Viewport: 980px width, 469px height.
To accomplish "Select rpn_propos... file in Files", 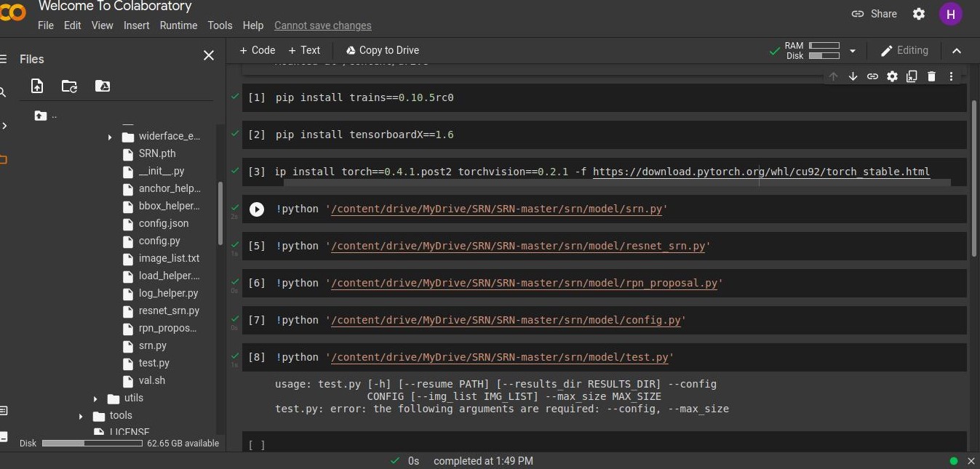I will click(x=167, y=328).
